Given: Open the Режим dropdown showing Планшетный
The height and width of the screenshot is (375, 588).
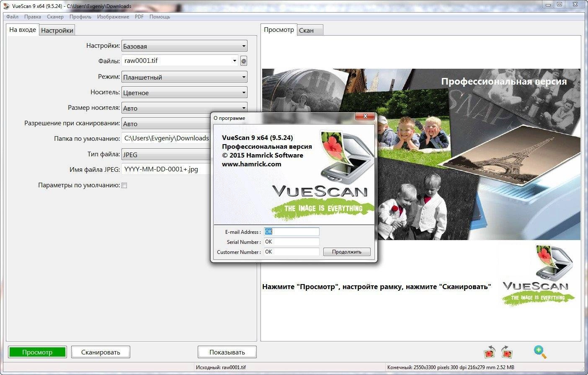Looking at the screenshot, I should click(184, 77).
